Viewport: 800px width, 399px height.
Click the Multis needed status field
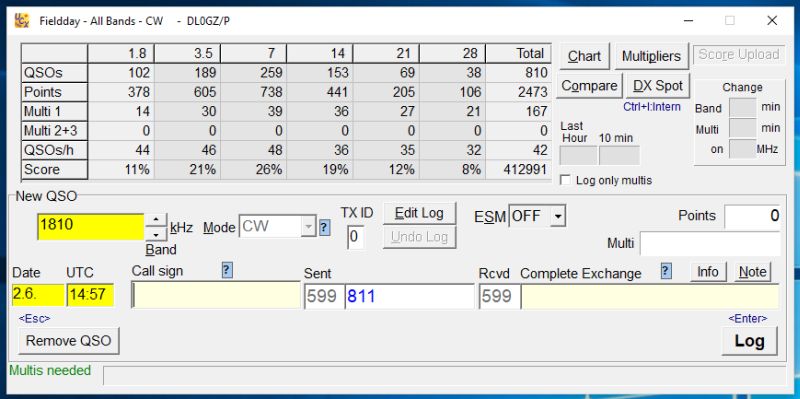tap(444, 375)
